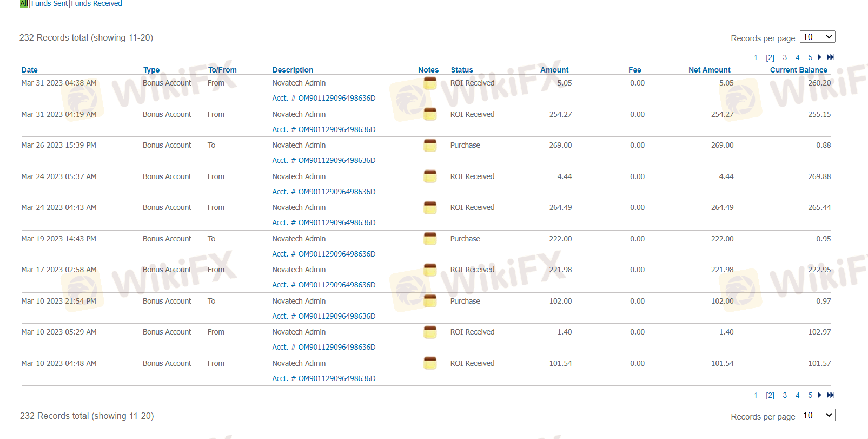The height and width of the screenshot is (439, 868).
Task: Click current page [2] above the table
Action: point(770,58)
